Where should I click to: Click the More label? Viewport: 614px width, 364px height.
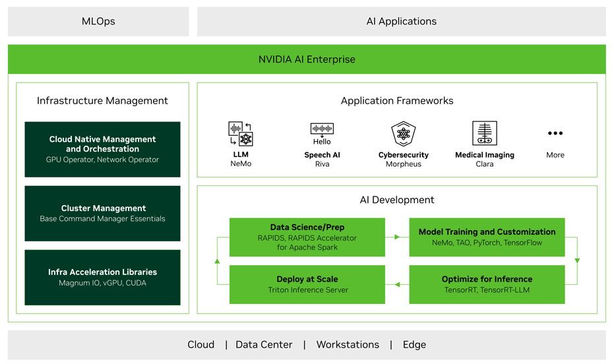(x=555, y=155)
